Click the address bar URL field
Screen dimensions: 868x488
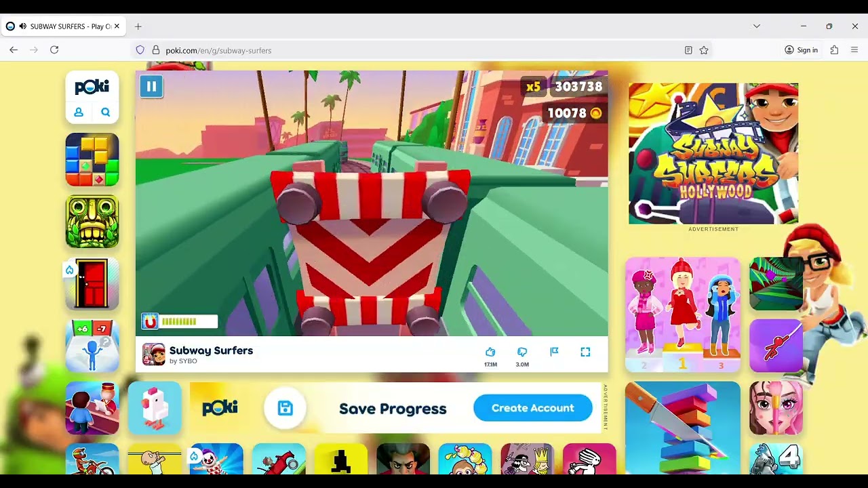tap(420, 50)
